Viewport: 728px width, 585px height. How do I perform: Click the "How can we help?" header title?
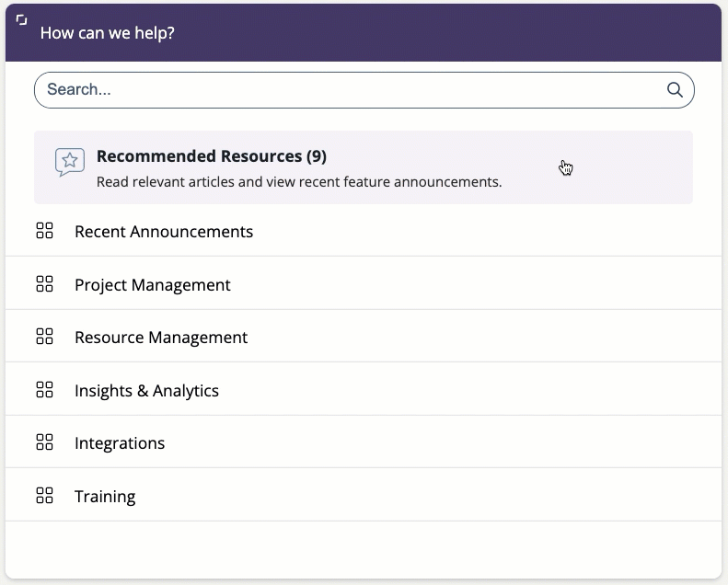108,33
